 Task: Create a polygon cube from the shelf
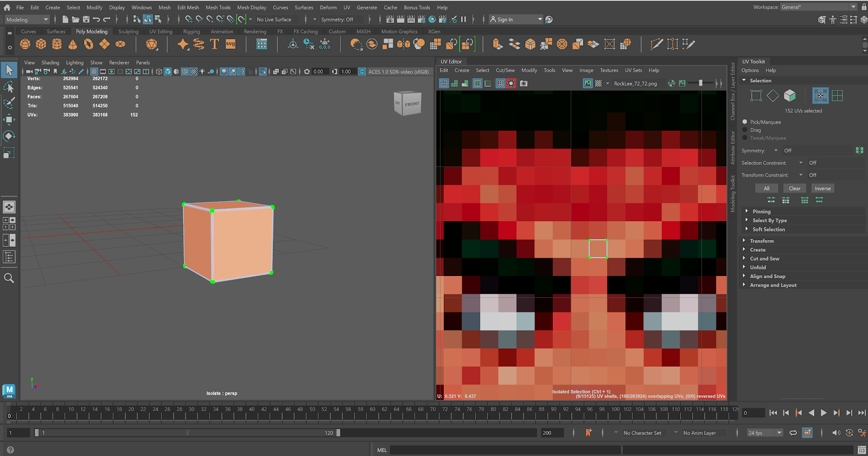[41, 44]
